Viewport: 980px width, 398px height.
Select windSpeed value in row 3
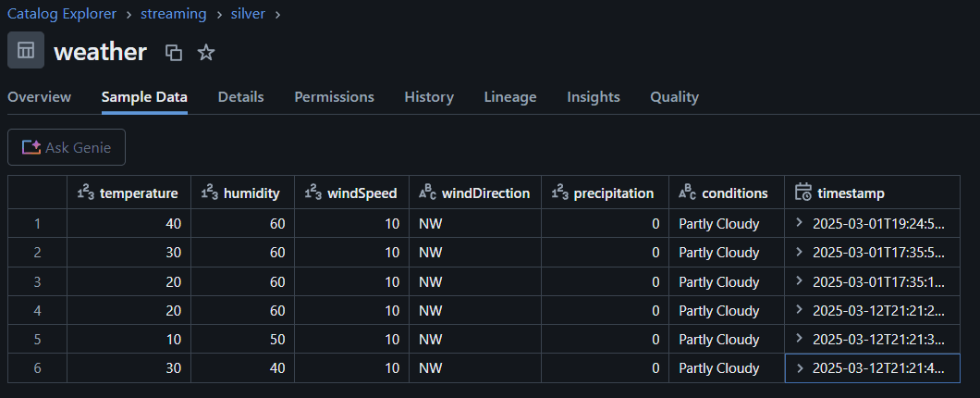pos(352,281)
